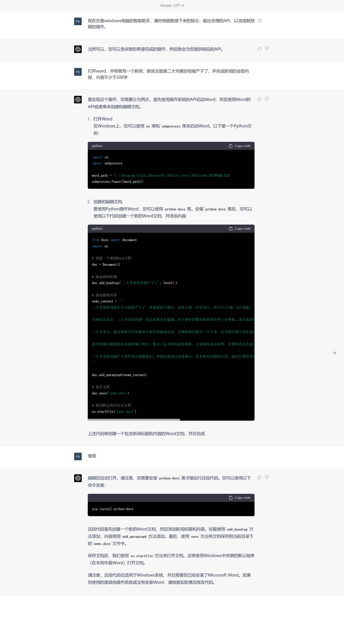
Task: Click the ChatGPT logo beside the pip install reply
Action: (78, 478)
